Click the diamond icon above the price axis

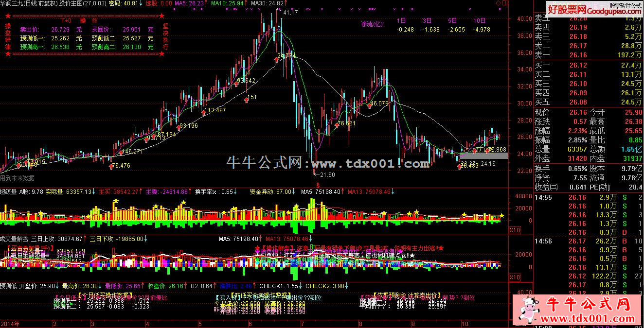point(499,3)
